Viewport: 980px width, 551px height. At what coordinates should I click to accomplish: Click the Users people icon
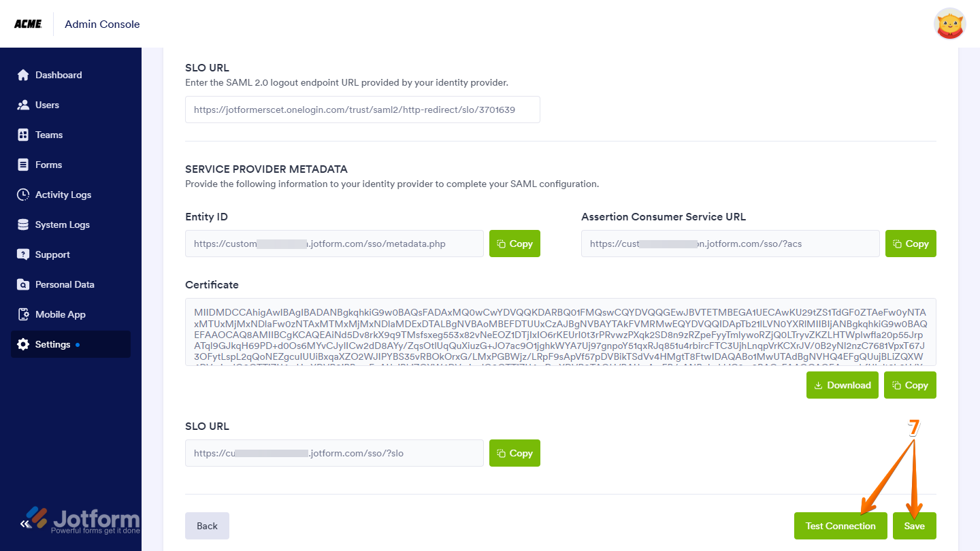23,105
